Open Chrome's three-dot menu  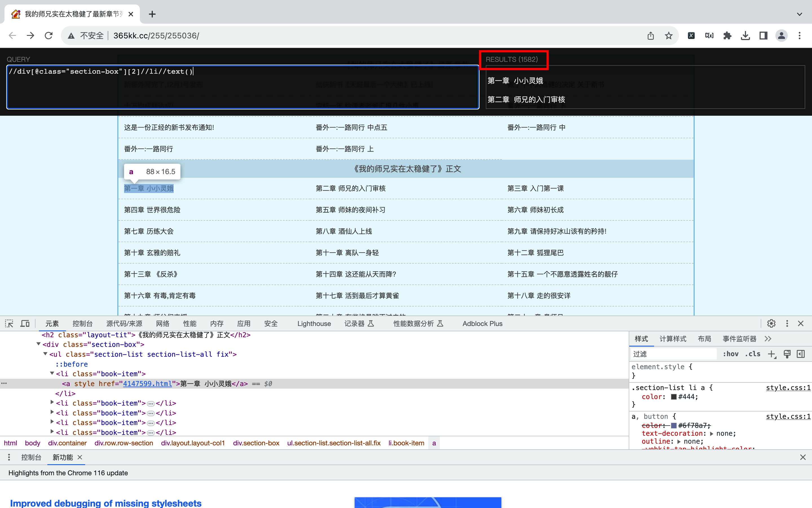[x=800, y=36]
